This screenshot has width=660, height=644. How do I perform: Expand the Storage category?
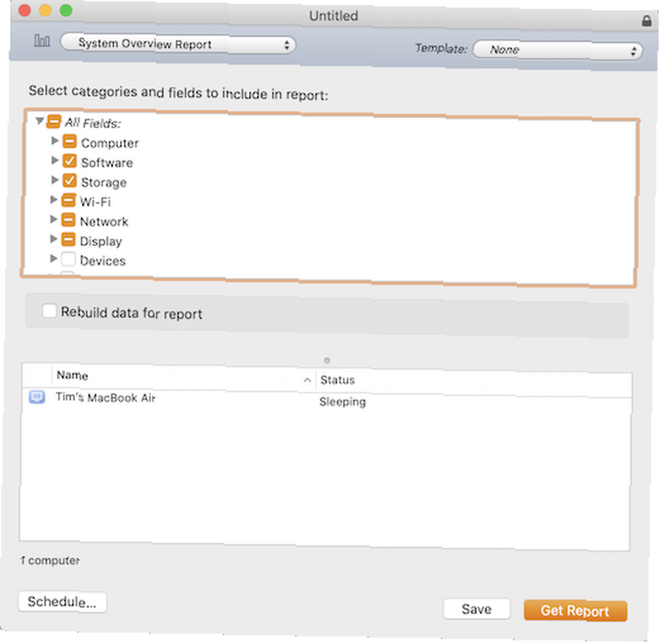pyautogui.click(x=55, y=179)
